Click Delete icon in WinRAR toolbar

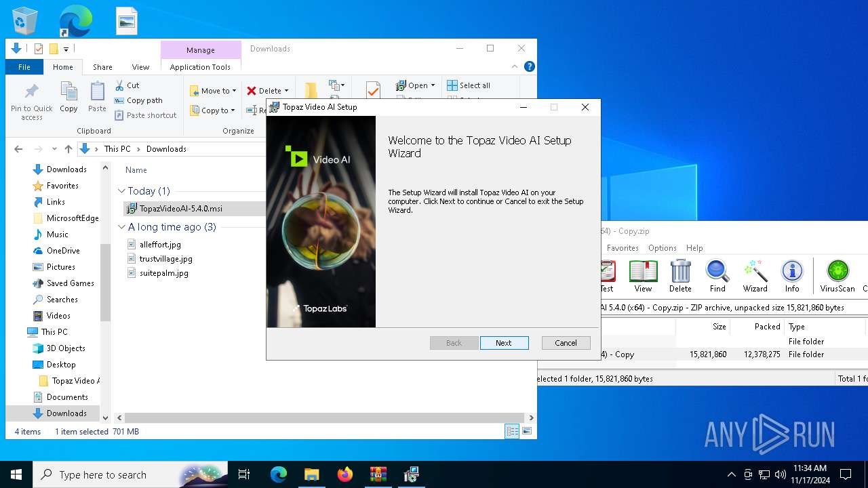[x=680, y=276]
